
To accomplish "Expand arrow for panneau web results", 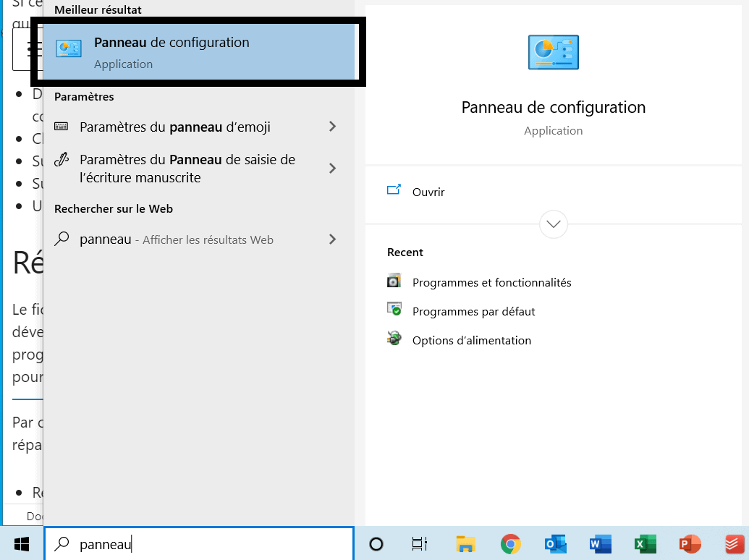I will [332, 239].
